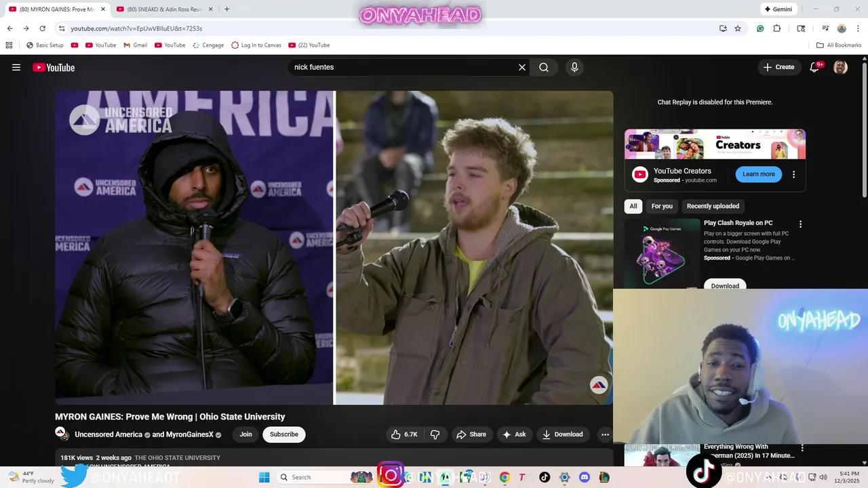The height and width of the screenshot is (488, 868).
Task: Open Uncensored America channel link
Action: 108,434
